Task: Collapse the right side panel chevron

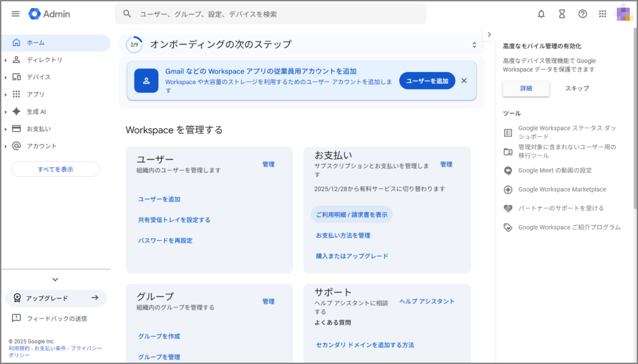Action: 489,34
